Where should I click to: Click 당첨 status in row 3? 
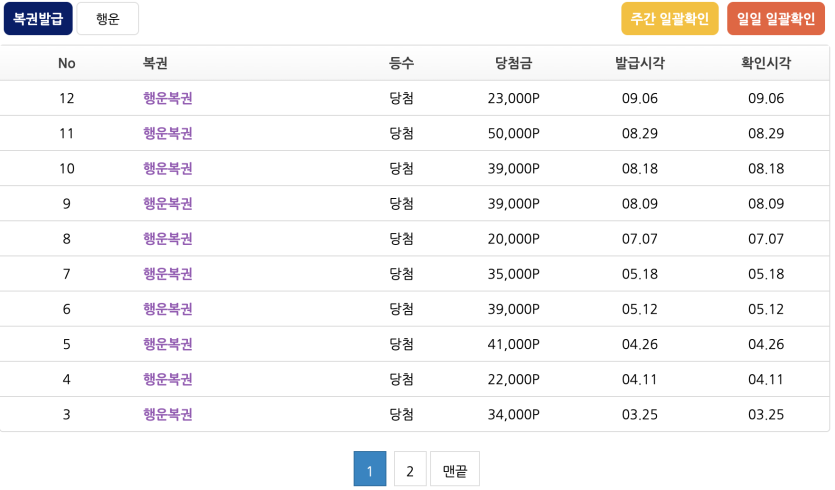pos(402,414)
